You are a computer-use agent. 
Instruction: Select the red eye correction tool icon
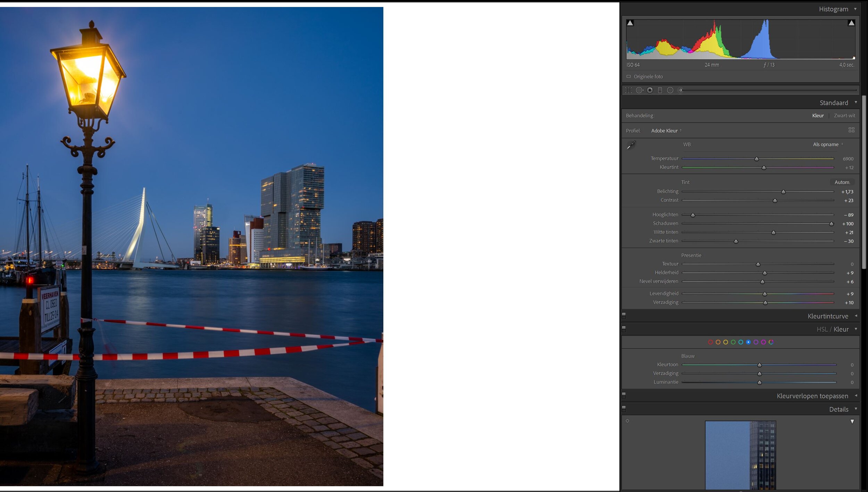pos(650,90)
